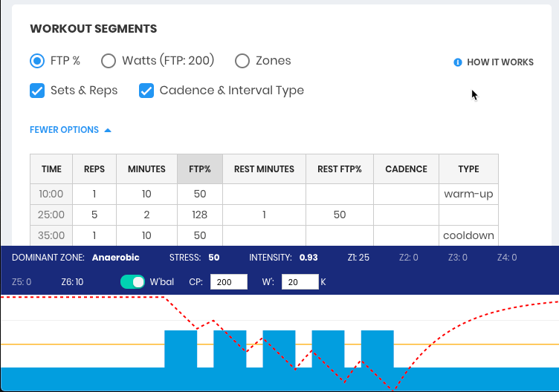Collapse options via the Fewer Options arrow
Screen dimensions: 559x392
(108, 131)
